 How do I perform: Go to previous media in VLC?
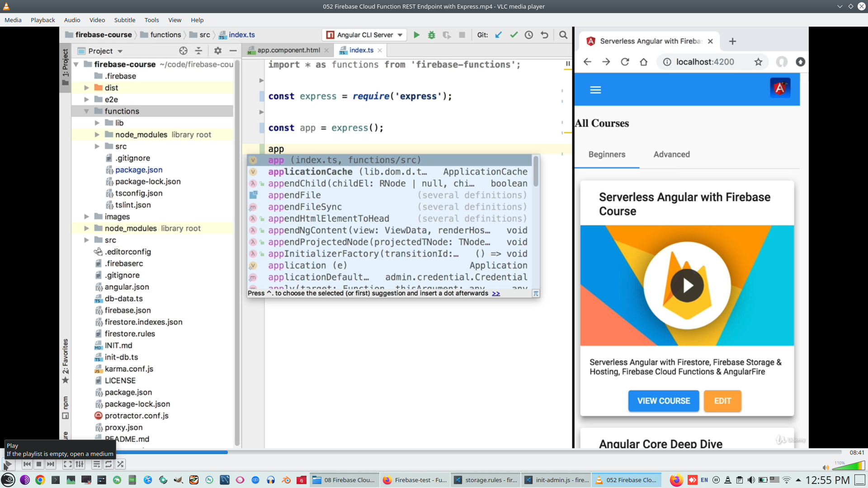(x=27, y=464)
